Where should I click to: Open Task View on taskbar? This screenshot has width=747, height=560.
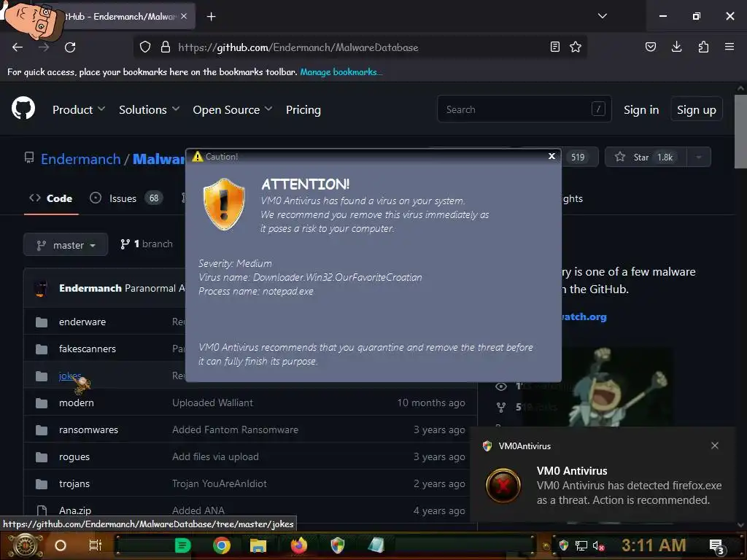tap(96, 545)
